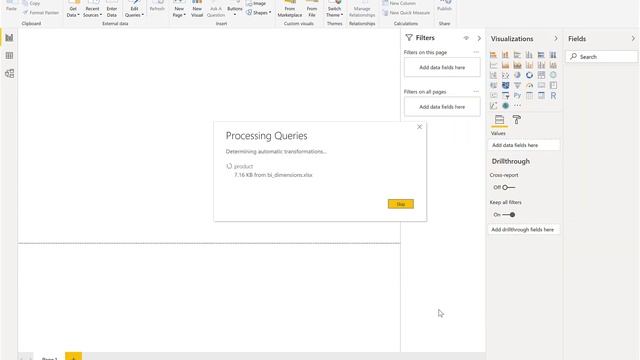640x360 pixels.
Task: Select the Scatter chart visualization
Action: 505,75
